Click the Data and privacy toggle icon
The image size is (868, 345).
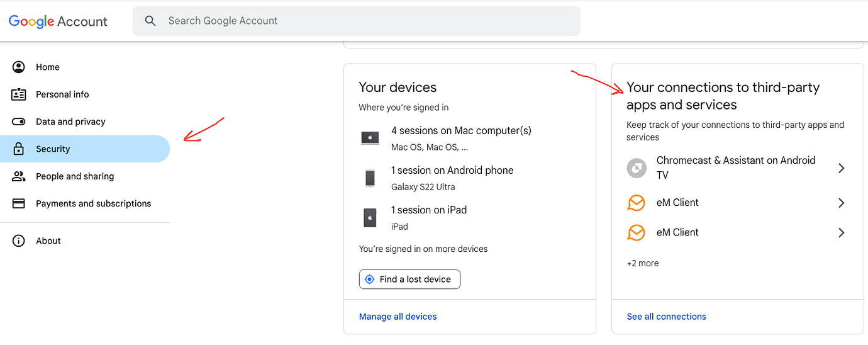(x=19, y=122)
